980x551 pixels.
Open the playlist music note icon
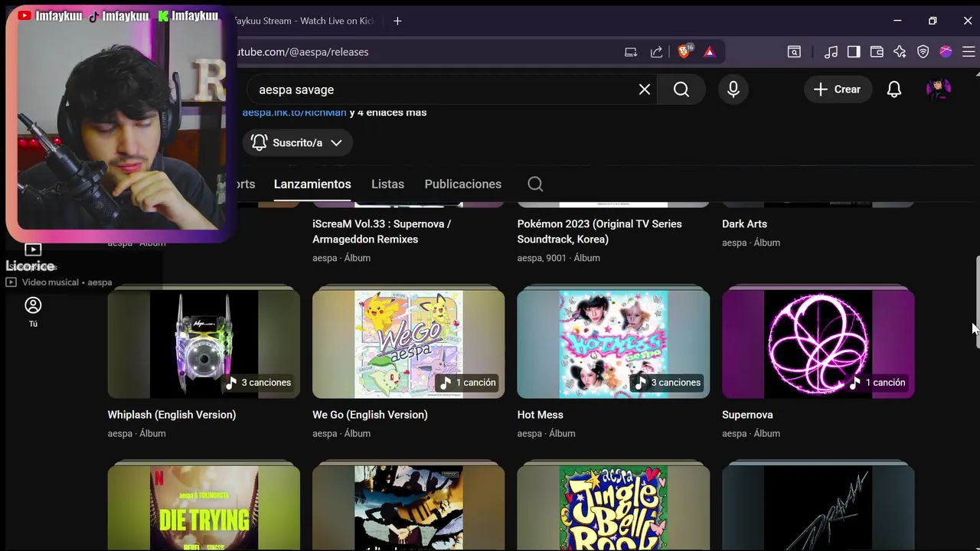coord(831,52)
